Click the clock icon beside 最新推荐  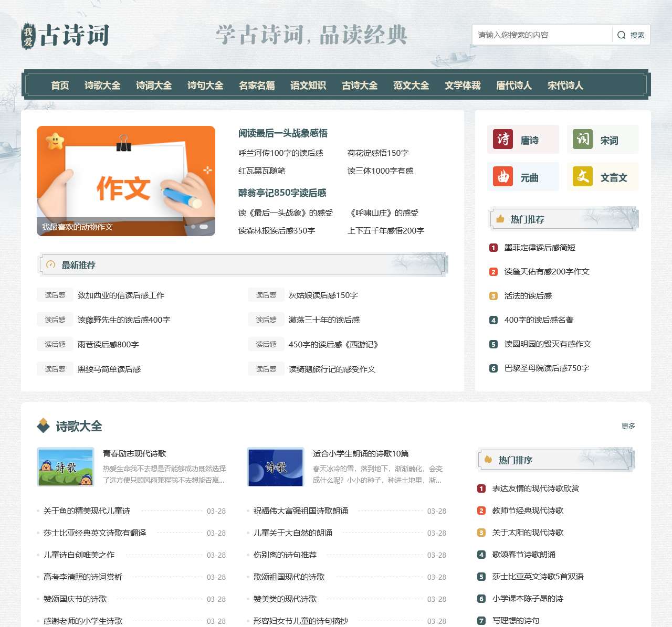pos(50,265)
